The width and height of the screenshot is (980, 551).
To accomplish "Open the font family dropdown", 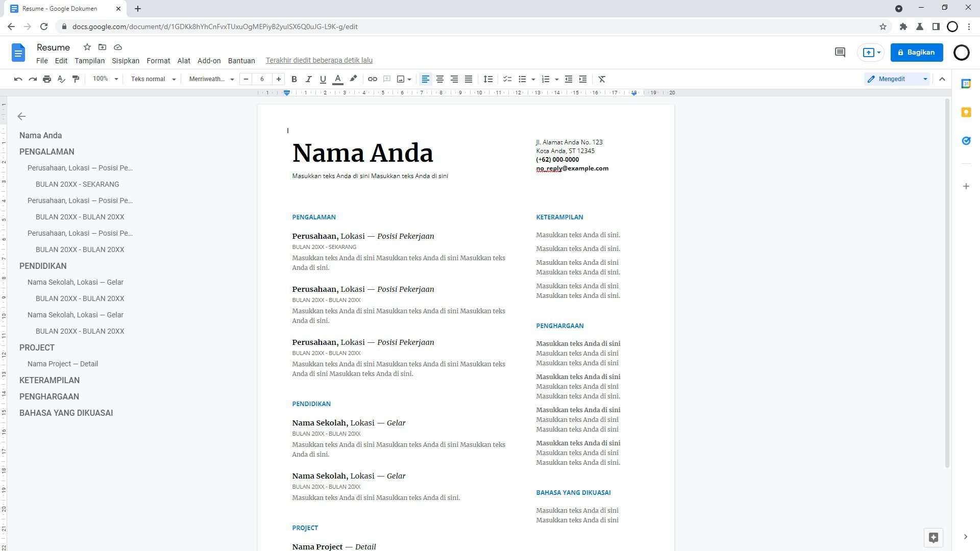I will tap(210, 79).
